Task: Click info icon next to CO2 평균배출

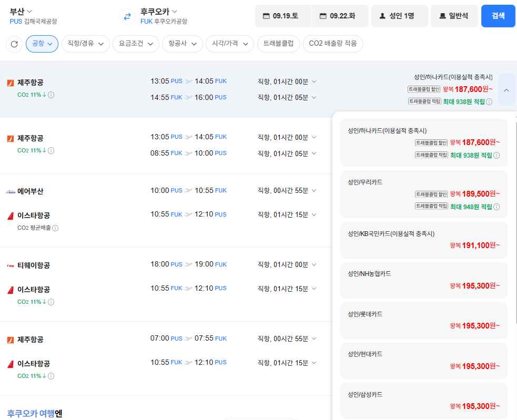Action: (x=55, y=228)
